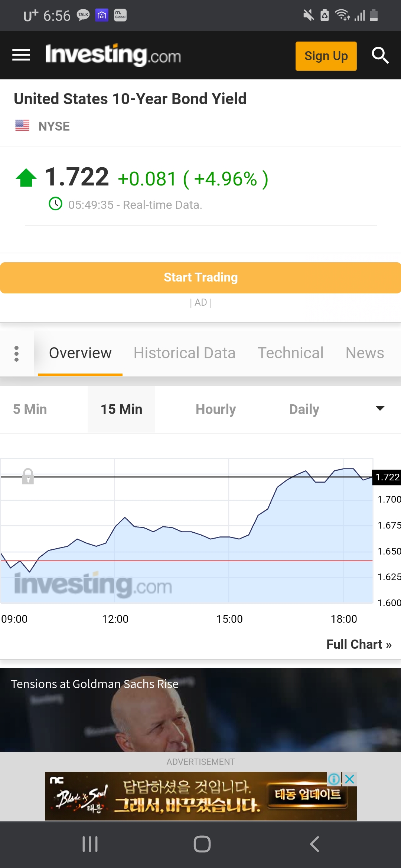401x868 pixels.
Task: Open the Technical tab
Action: [290, 353]
